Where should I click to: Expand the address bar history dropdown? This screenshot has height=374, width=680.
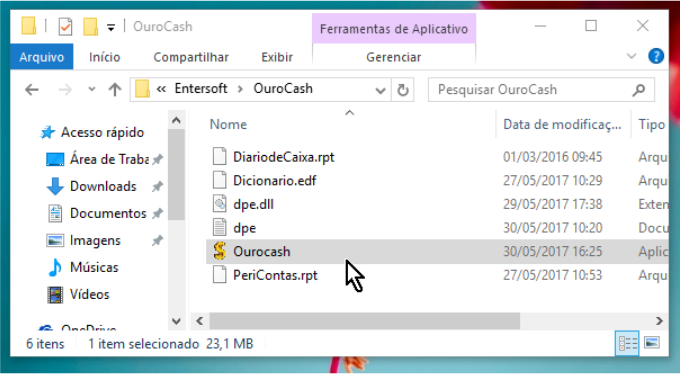point(380,91)
